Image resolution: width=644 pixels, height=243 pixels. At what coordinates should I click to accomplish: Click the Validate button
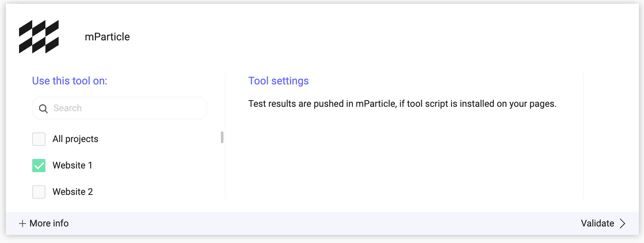click(603, 224)
